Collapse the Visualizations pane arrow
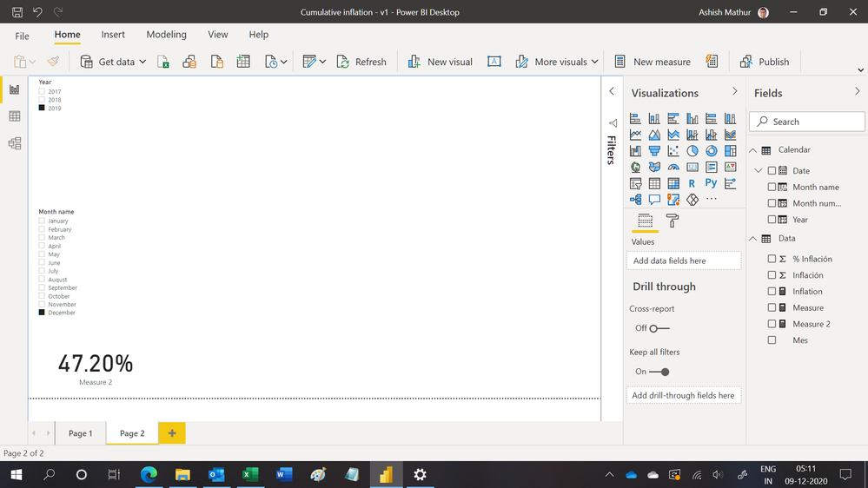868x488 pixels. (734, 91)
